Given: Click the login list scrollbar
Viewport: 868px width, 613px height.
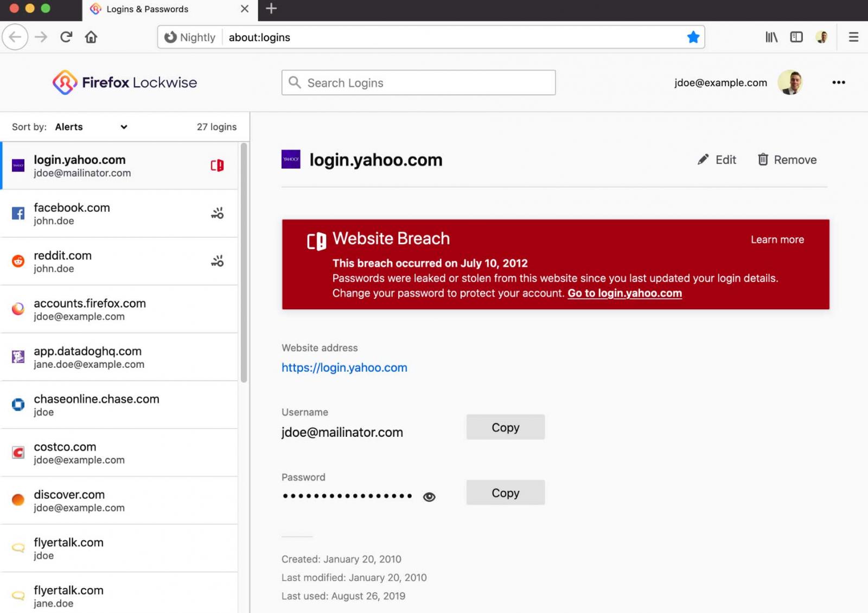Looking at the screenshot, I should [244, 263].
